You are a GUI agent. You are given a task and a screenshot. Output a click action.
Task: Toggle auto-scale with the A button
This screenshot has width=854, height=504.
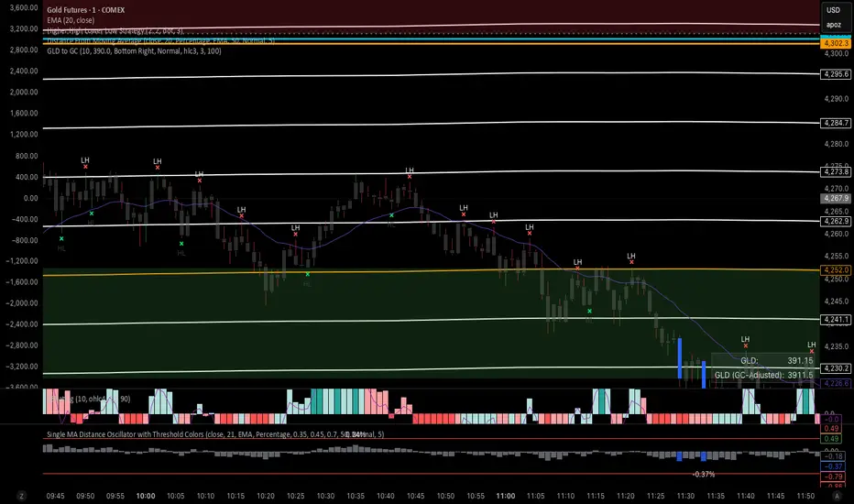837,496
